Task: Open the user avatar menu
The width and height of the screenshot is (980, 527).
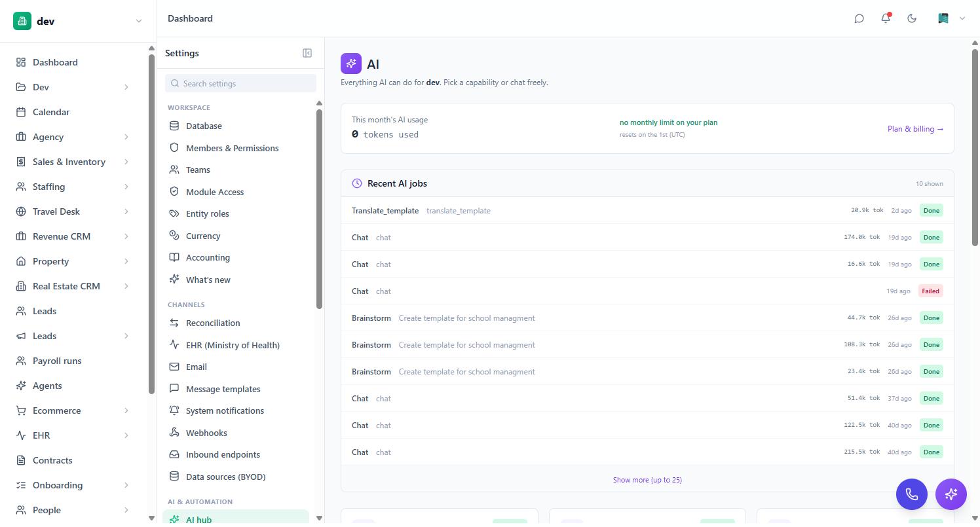Action: [952, 18]
